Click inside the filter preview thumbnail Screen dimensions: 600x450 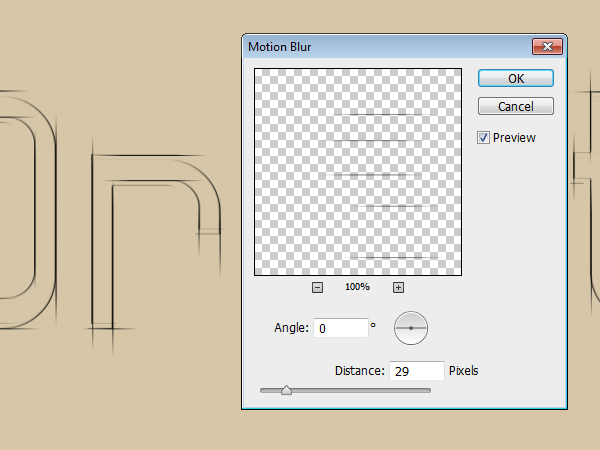pyautogui.click(x=357, y=172)
